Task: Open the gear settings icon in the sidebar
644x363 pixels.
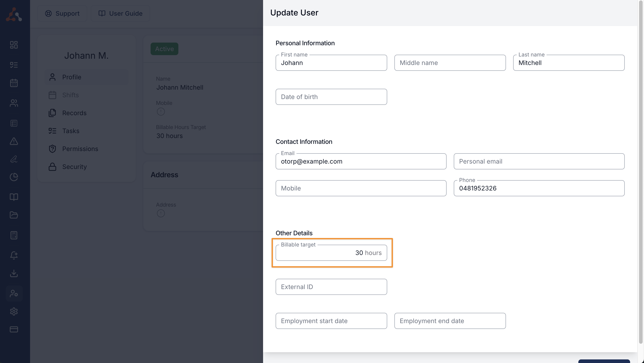Action: (x=14, y=311)
